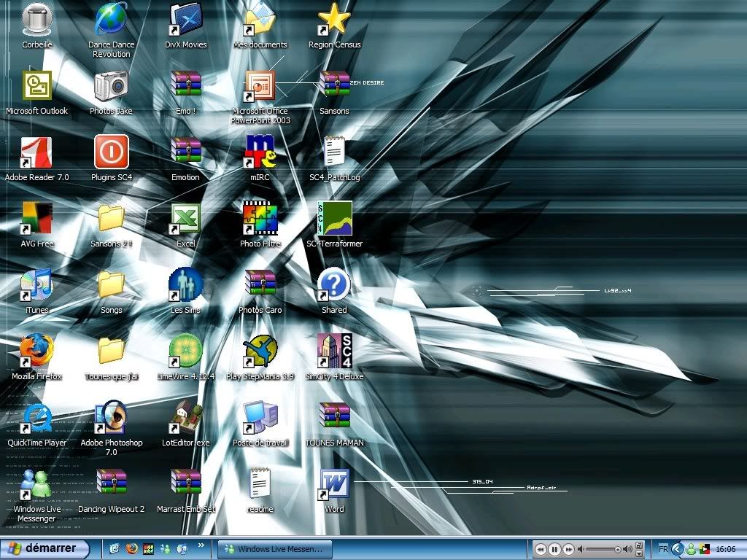Viewport: 747px width, 560px height.
Task: Launch the media player quick launch icon
Action: coord(182,549)
